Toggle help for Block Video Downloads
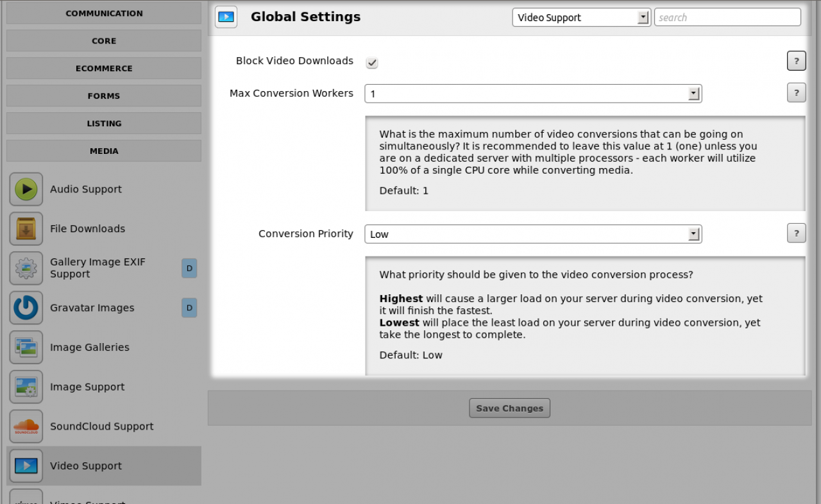This screenshot has width=821, height=504. pos(796,61)
